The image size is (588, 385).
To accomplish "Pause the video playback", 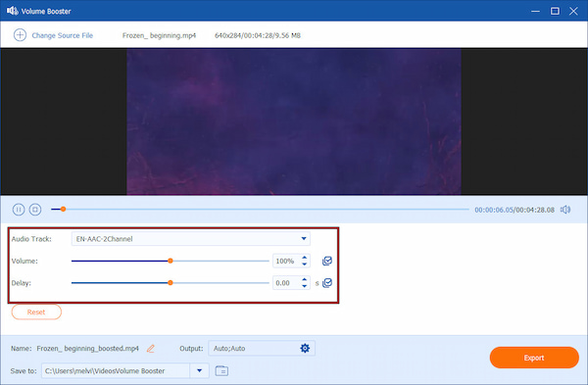I will 19,210.
